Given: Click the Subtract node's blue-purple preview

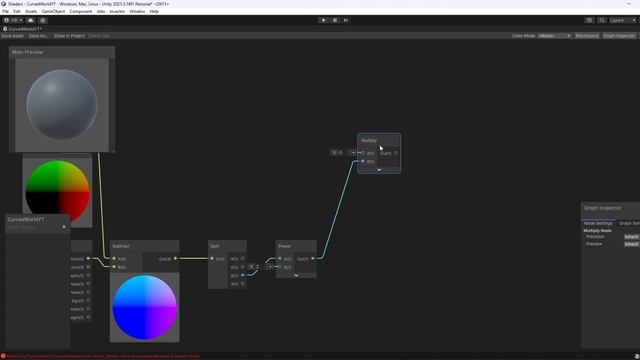Looking at the screenshot, I should click(144, 307).
